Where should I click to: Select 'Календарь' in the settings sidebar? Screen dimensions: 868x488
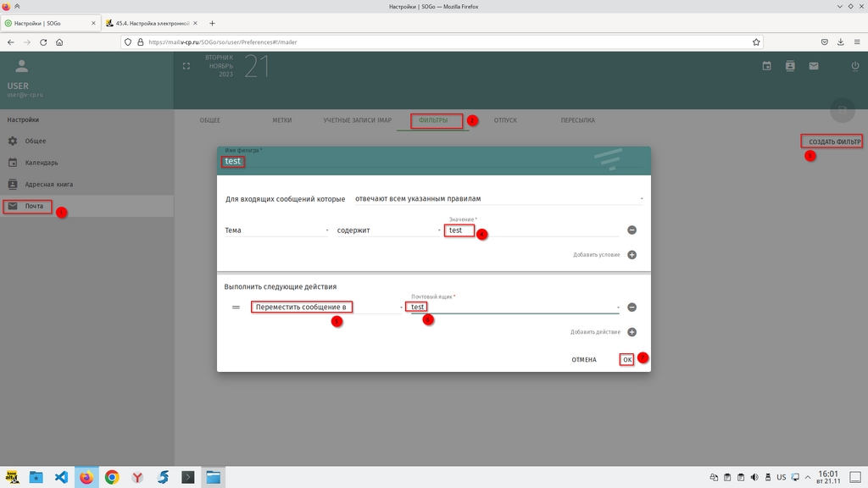41,163
